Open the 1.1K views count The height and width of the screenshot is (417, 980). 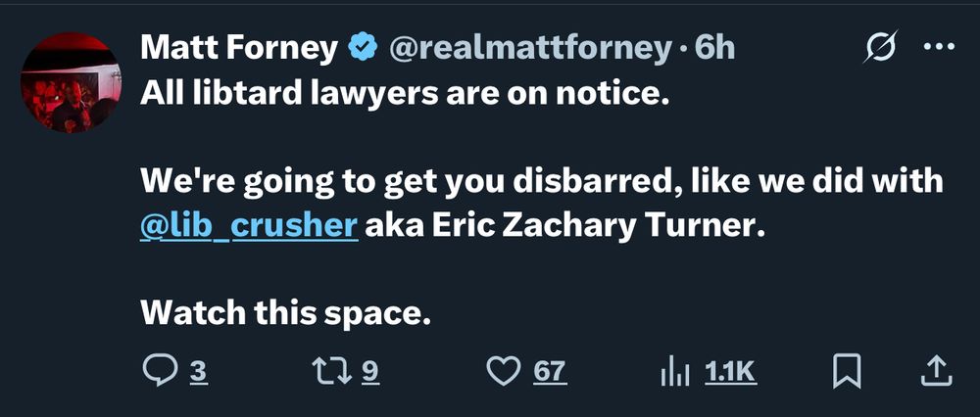tap(731, 372)
